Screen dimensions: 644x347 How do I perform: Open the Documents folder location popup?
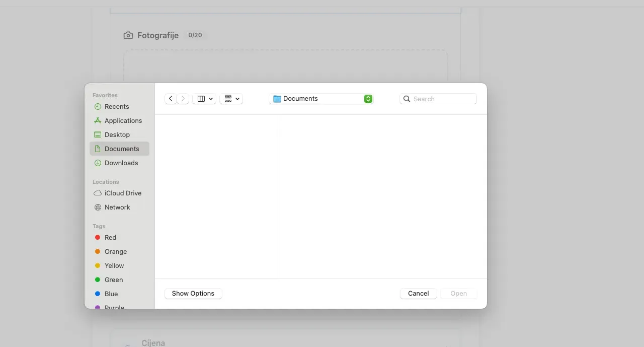pos(321,99)
